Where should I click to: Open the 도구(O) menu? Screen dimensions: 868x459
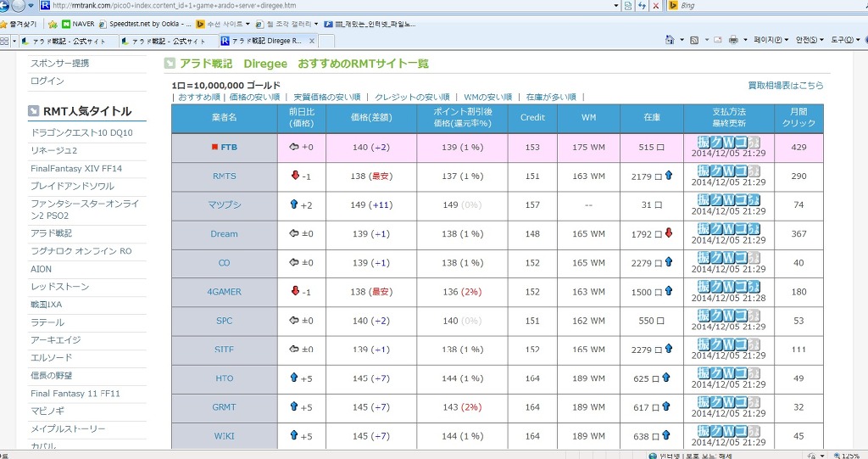845,40
